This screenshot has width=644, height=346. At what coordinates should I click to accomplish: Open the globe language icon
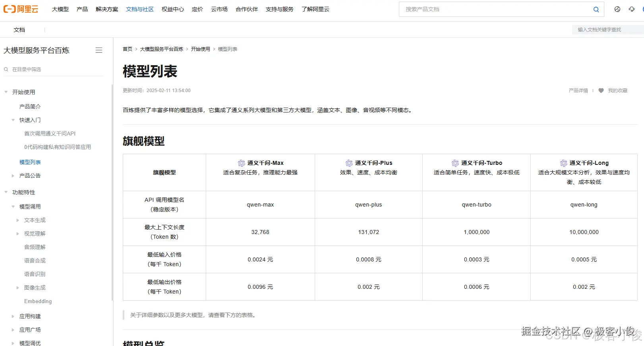pyautogui.click(x=617, y=9)
